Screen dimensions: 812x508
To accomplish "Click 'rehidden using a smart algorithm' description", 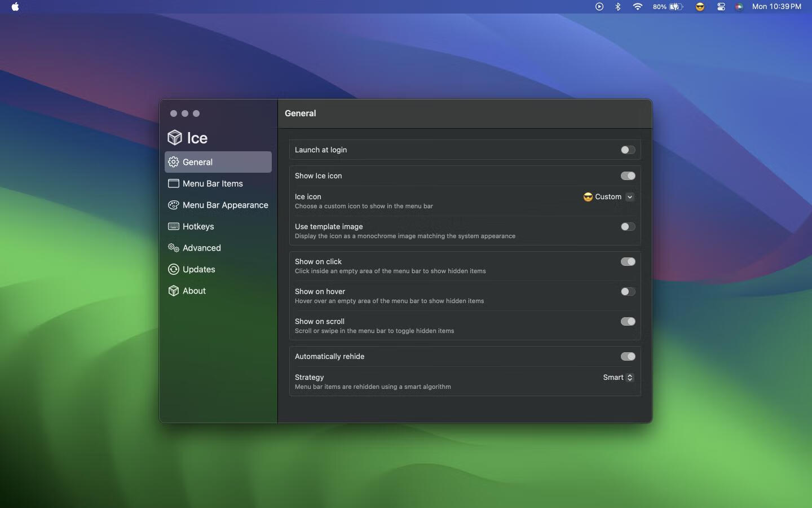I will coord(373,387).
